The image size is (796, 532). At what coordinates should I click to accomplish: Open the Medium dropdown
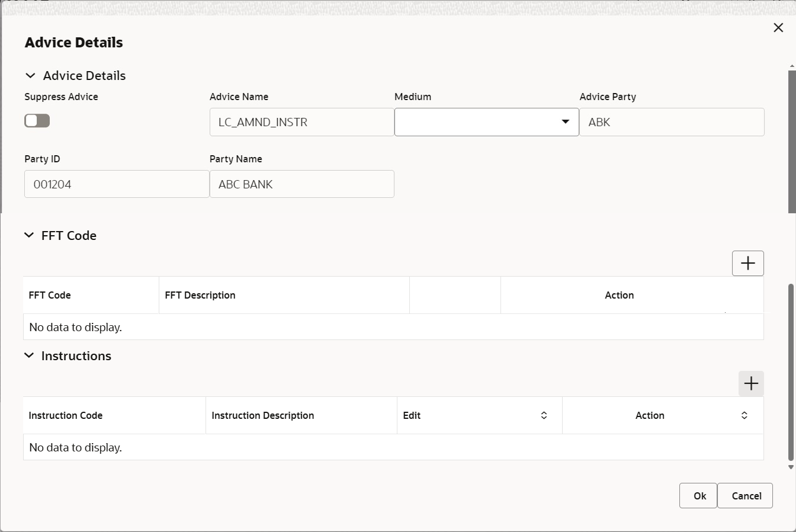click(487, 122)
